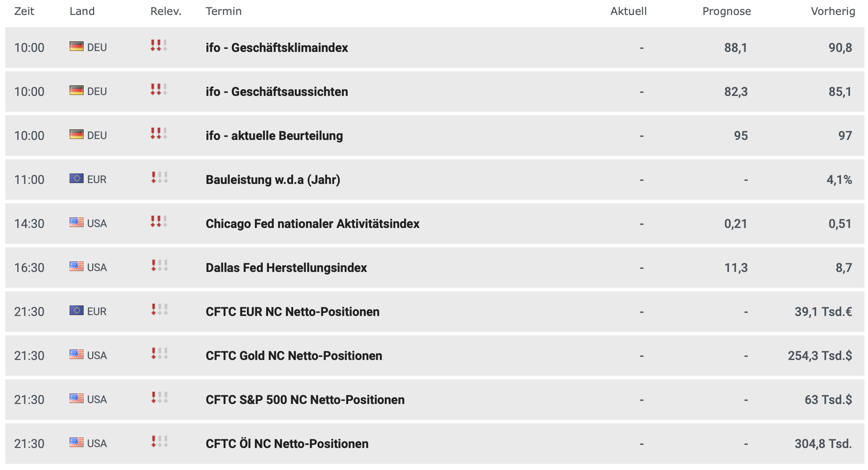Click the Vorherig column header
The height and width of the screenshot is (470, 868).
tap(833, 11)
